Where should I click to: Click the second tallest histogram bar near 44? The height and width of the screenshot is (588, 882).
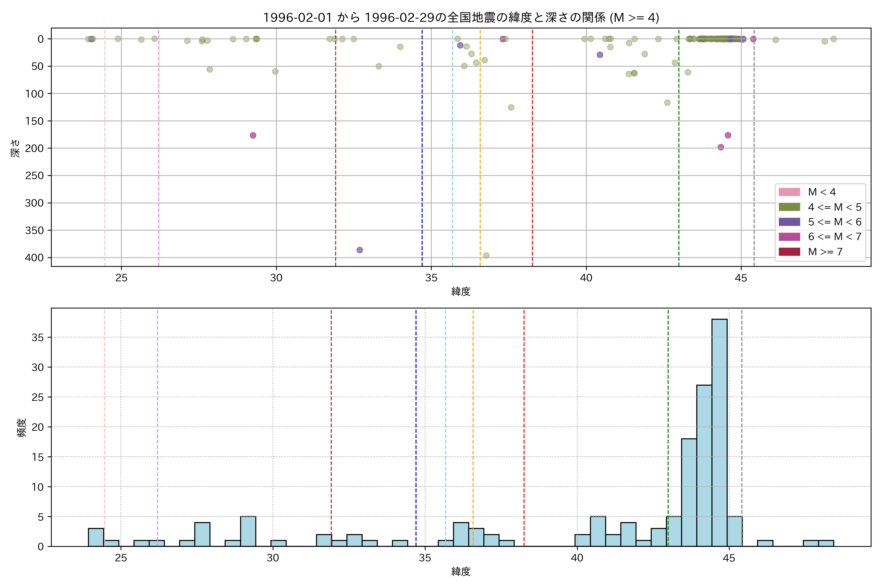click(704, 465)
